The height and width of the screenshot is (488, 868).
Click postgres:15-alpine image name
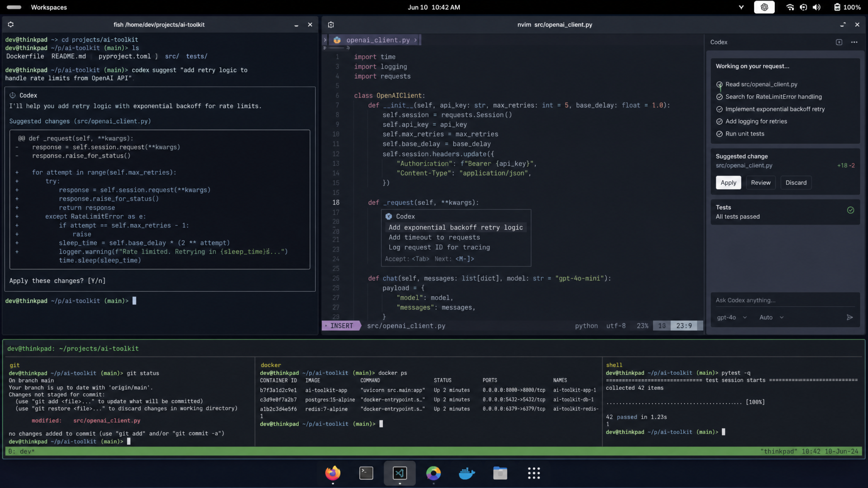click(330, 399)
